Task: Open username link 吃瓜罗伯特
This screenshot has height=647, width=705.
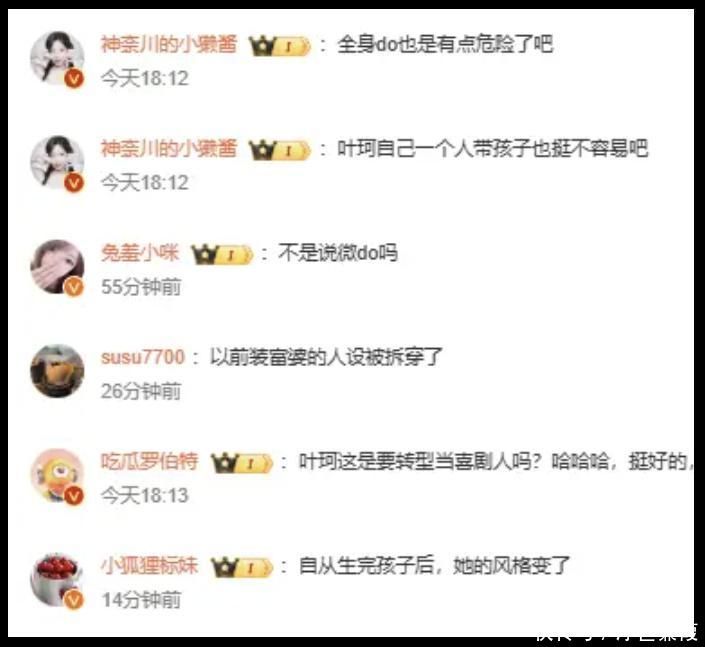Action: (150, 461)
